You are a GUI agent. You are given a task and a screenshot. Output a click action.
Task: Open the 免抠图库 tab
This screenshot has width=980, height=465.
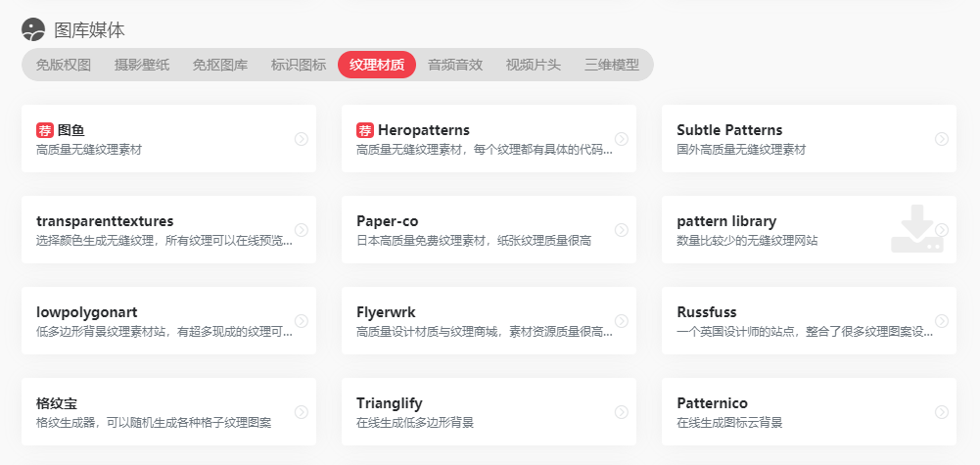tap(220, 65)
